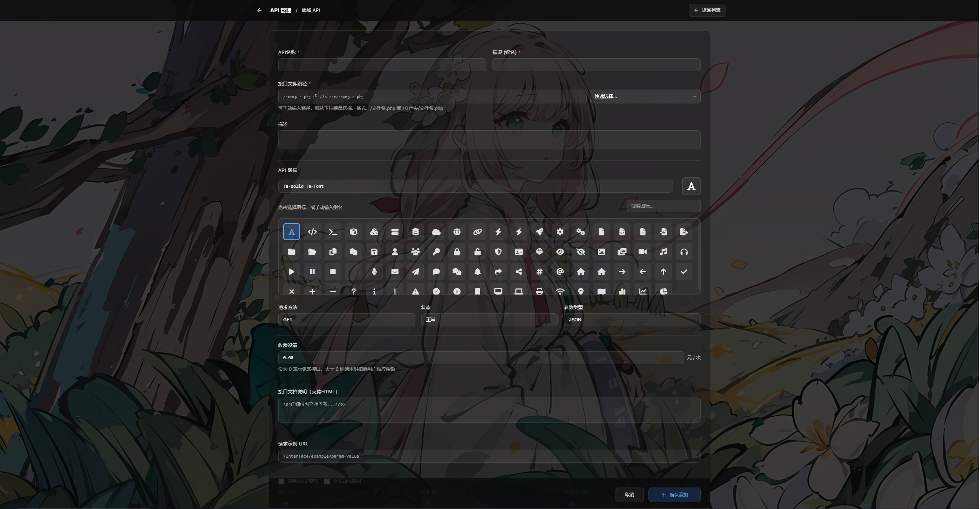Click the API 管理 breadcrumb

click(x=281, y=10)
